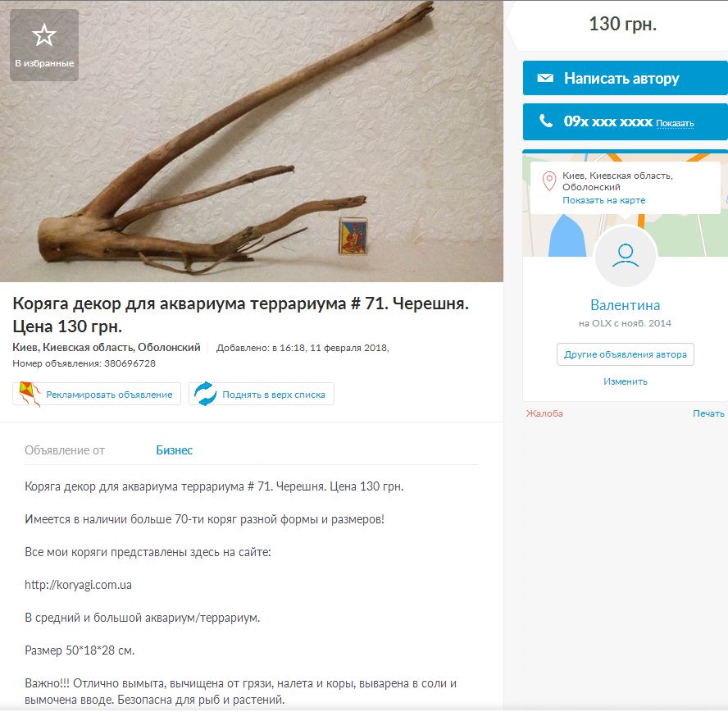Report listing via Жалоба link

click(x=544, y=413)
